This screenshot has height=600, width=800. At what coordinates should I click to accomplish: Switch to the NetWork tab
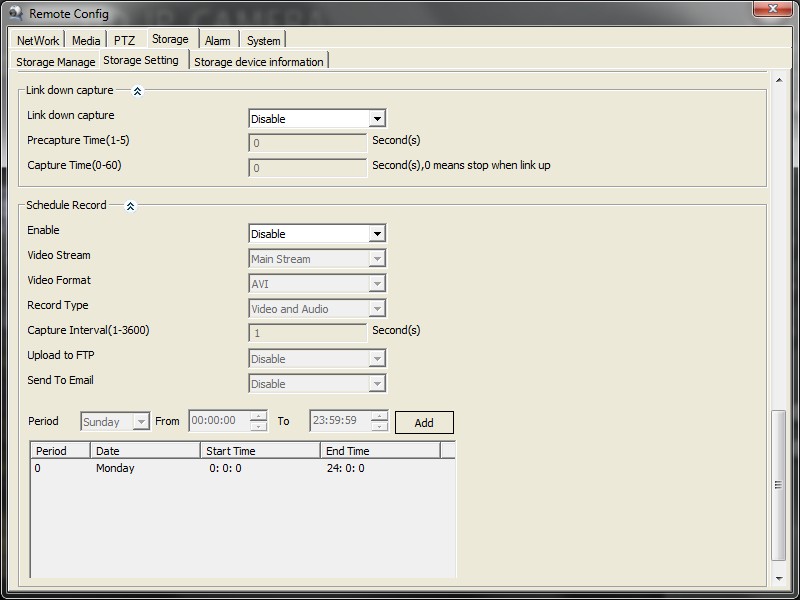[x=38, y=40]
